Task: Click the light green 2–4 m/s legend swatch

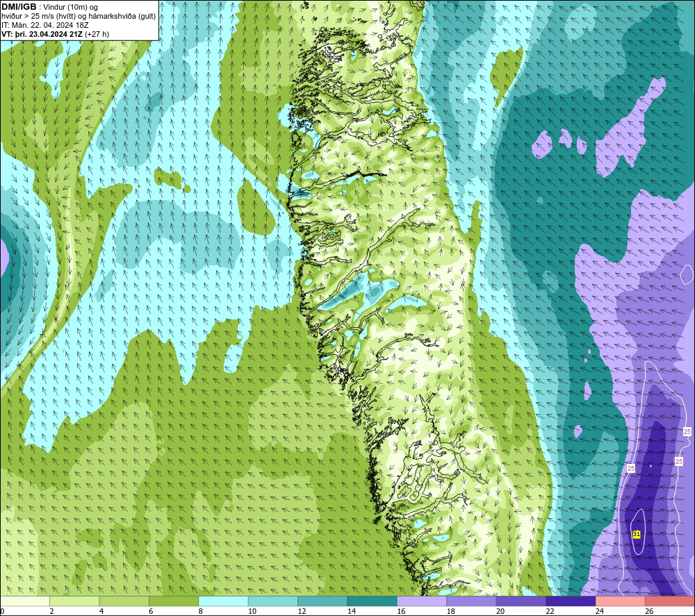Action: point(74,601)
